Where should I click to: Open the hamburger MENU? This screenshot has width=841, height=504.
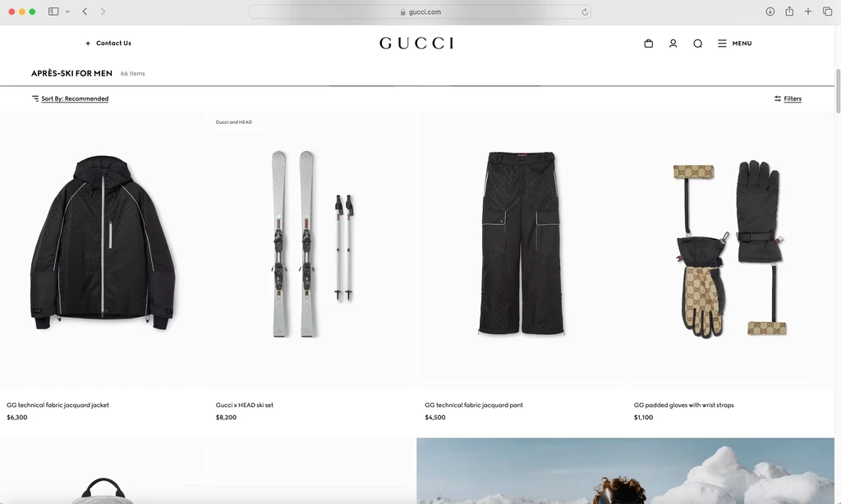click(735, 44)
